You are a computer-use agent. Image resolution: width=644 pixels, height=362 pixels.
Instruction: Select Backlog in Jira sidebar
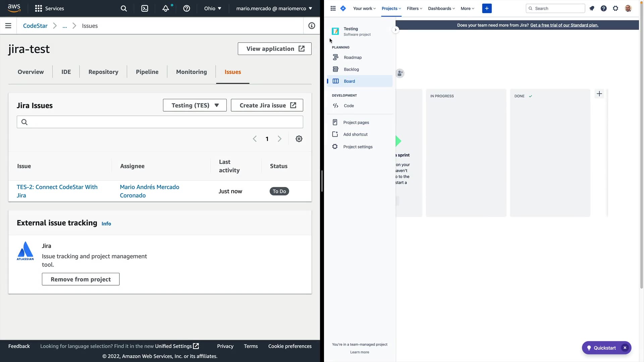click(x=351, y=69)
